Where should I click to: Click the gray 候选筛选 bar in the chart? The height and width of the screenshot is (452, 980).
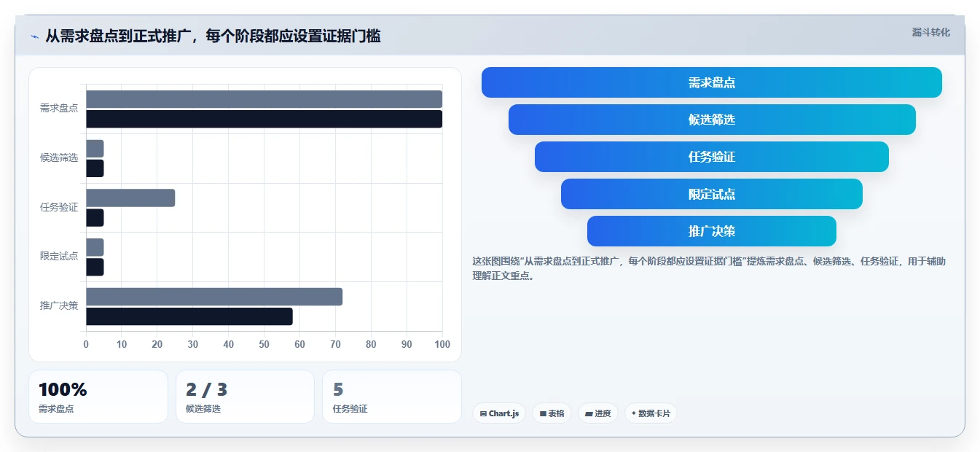[95, 149]
